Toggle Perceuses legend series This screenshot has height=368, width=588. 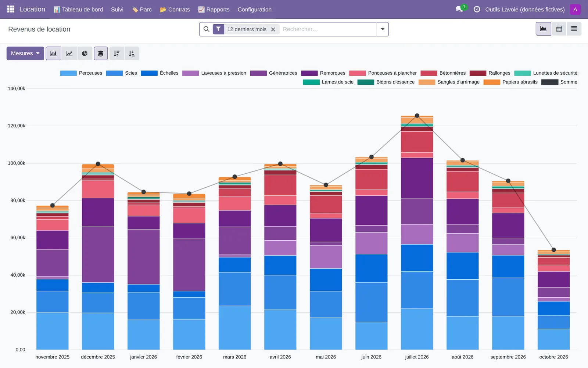81,73
